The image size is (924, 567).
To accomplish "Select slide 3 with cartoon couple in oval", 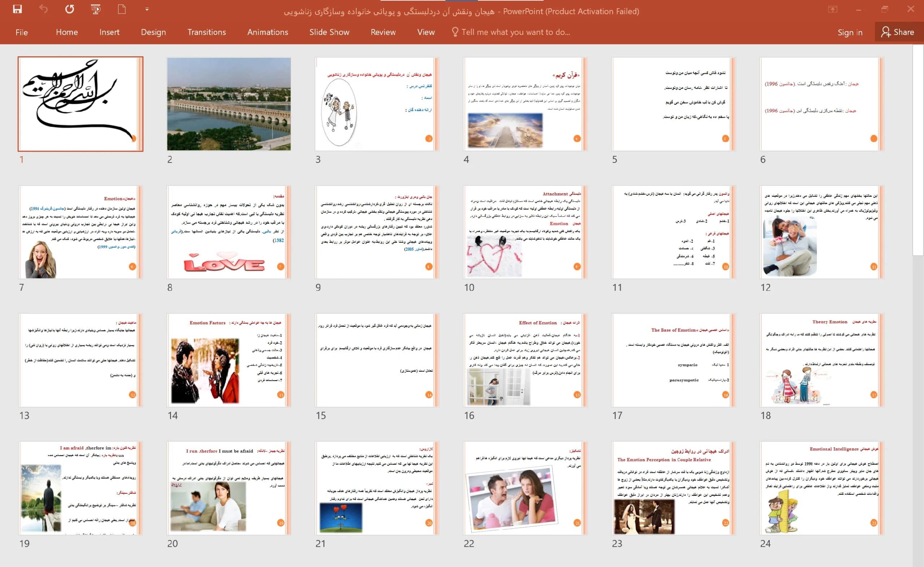I will coord(377,104).
